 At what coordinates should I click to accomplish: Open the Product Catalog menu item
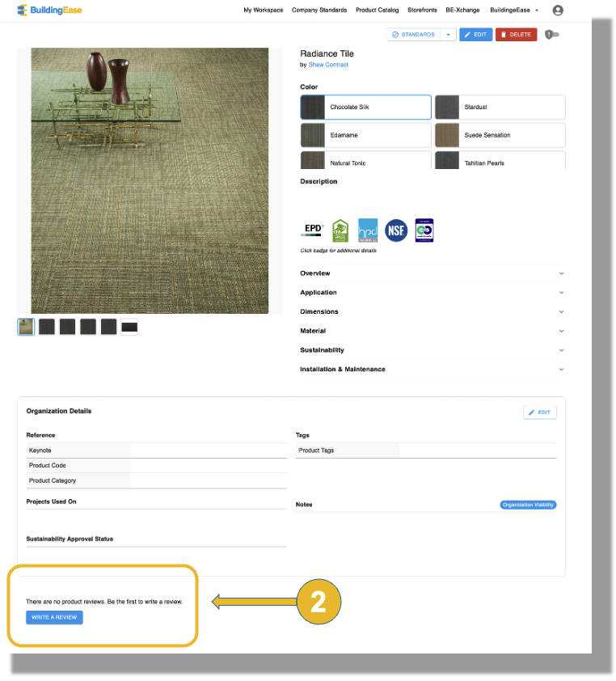[378, 11]
